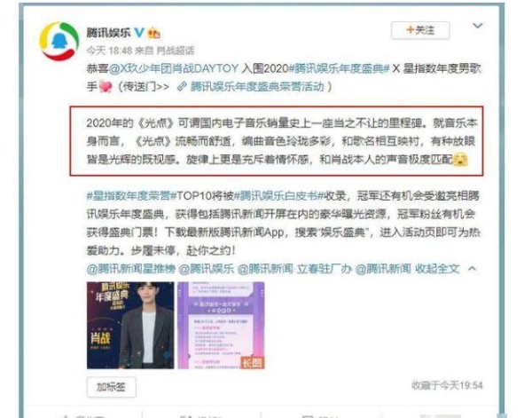
Task: Follow the account with +关注 button
Action: click(x=420, y=30)
